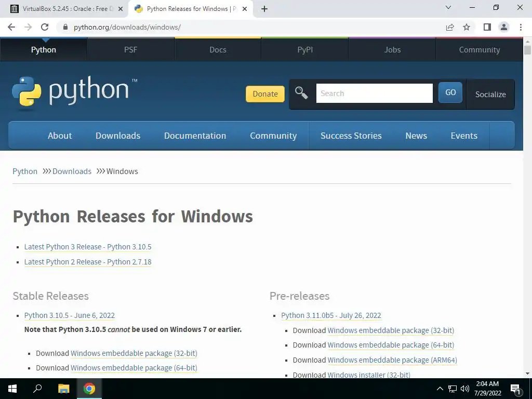Open Windows taskbar search

[x=37, y=389]
